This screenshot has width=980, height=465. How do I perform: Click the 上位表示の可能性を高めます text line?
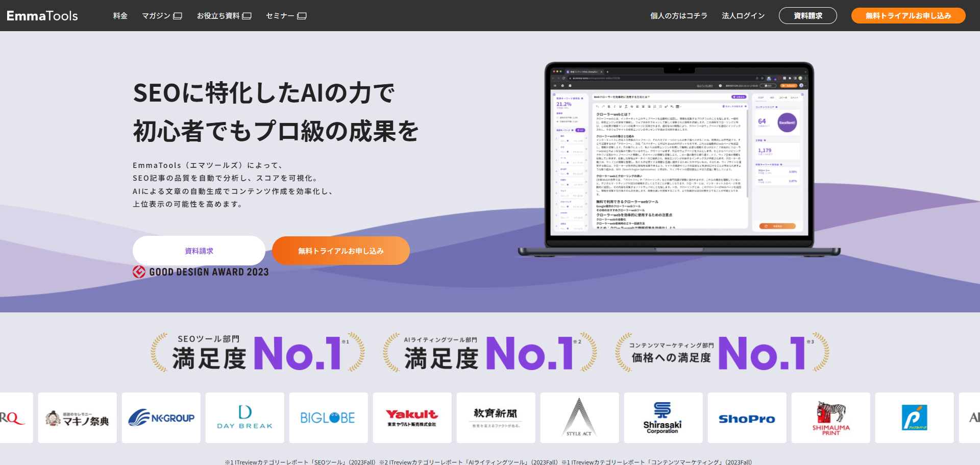click(x=188, y=204)
